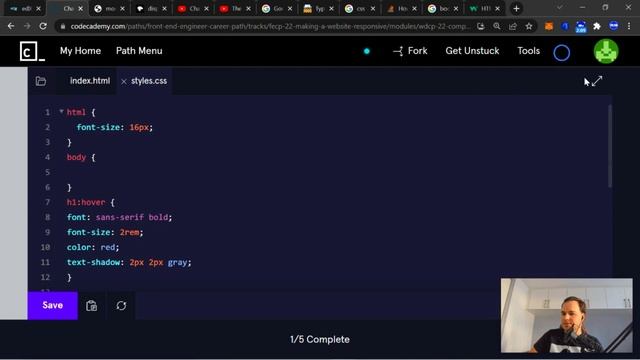Bookmark this page with star icon
Screen dimensions: 640x360
pyautogui.click(x=529, y=27)
